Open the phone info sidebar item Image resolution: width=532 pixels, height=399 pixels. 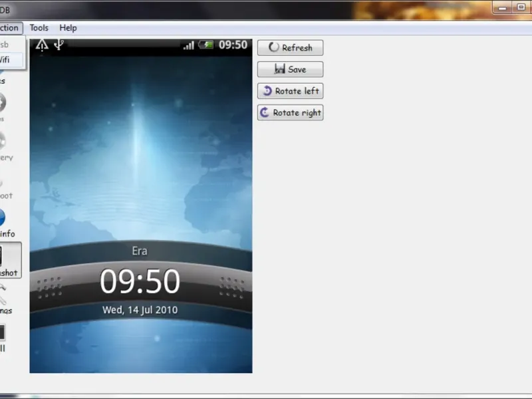point(7,223)
